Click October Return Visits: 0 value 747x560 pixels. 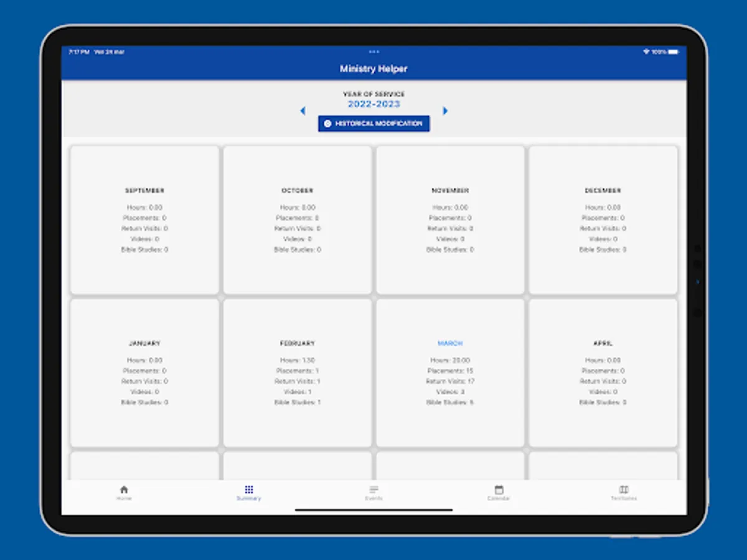[298, 228]
